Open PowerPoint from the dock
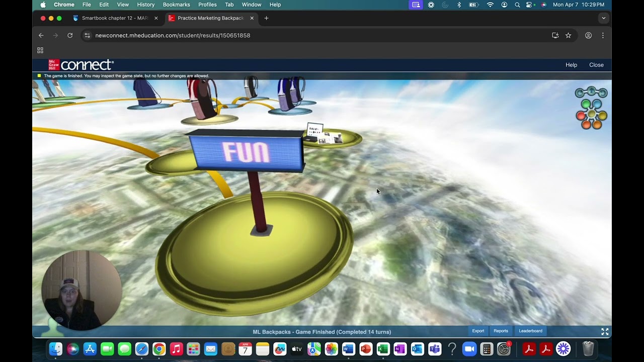The height and width of the screenshot is (362, 644). (366, 348)
